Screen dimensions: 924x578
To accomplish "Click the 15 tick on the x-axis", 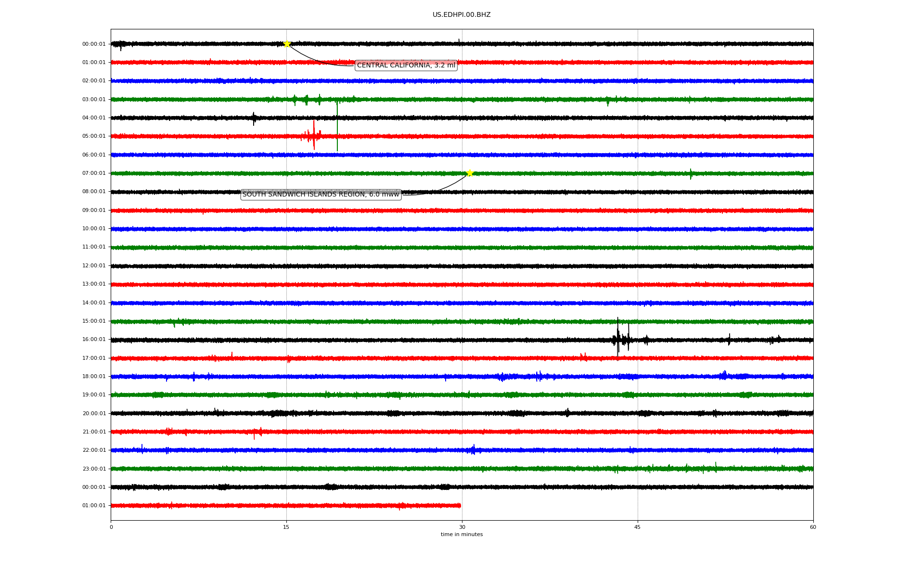I will point(286,527).
